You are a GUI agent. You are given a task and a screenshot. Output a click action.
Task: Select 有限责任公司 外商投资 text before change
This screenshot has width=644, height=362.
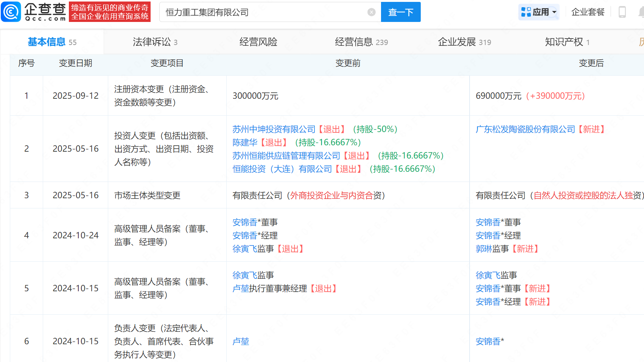(x=309, y=196)
